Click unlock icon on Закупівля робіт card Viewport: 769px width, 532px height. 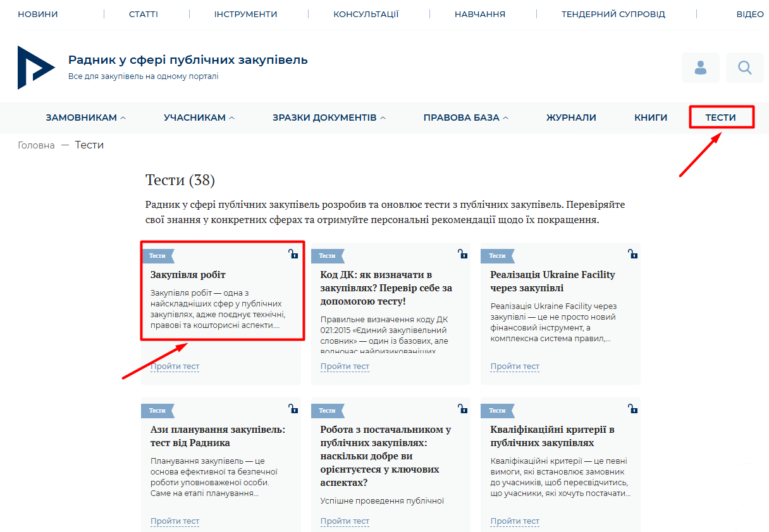tap(293, 254)
